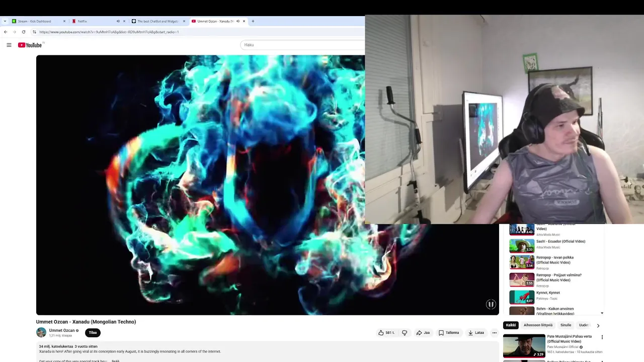Screen dimensions: 644x362
Task: Close the ChatBot and Widgets tab
Action: click(x=184, y=21)
